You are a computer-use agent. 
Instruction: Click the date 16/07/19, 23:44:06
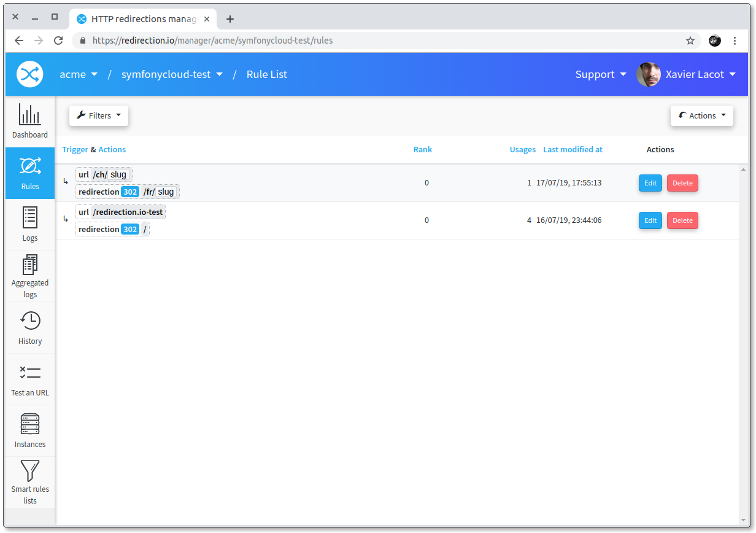(x=569, y=220)
